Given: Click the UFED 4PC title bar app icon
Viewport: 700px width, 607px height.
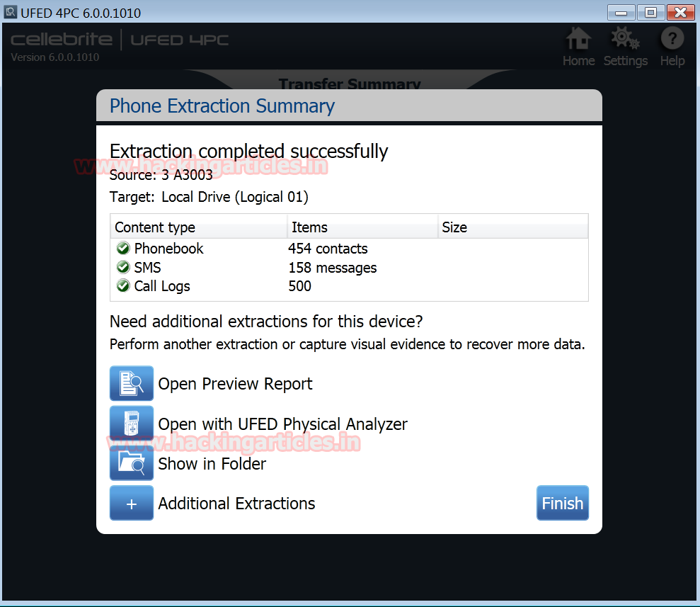Looking at the screenshot, I should click(x=11, y=12).
